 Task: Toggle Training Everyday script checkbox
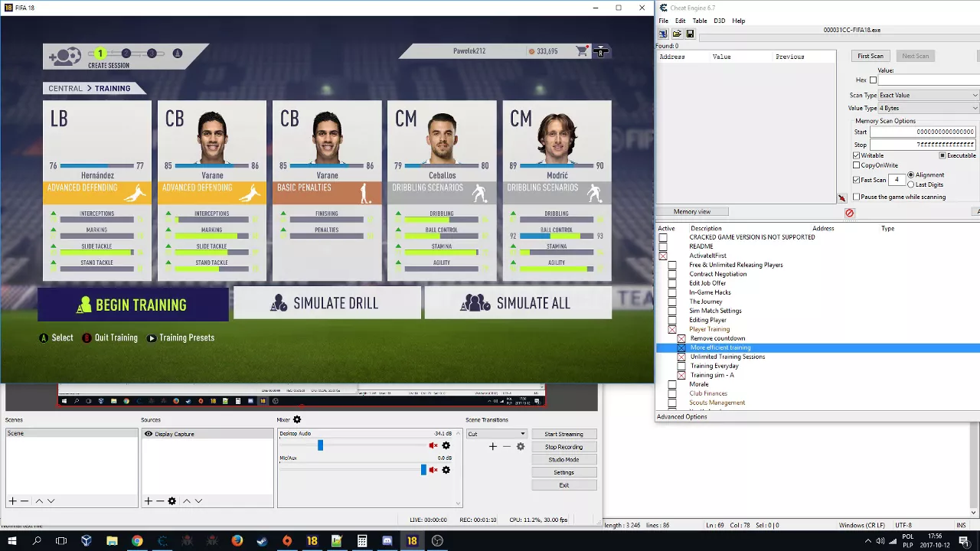click(681, 366)
